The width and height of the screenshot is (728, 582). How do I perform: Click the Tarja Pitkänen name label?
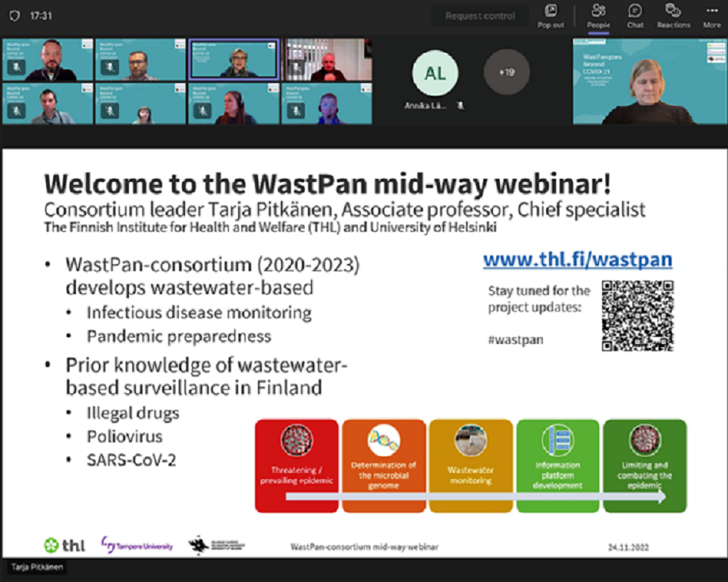tap(38, 567)
